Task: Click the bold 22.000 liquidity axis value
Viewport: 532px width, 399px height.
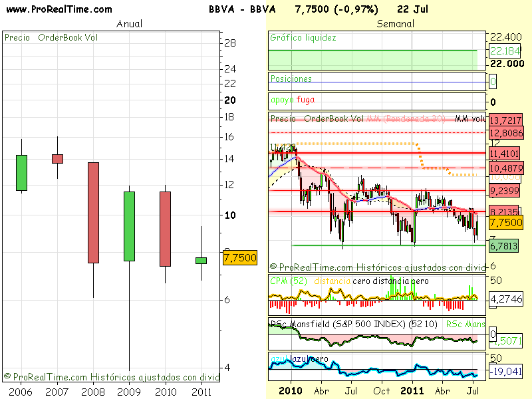Action: [x=507, y=63]
